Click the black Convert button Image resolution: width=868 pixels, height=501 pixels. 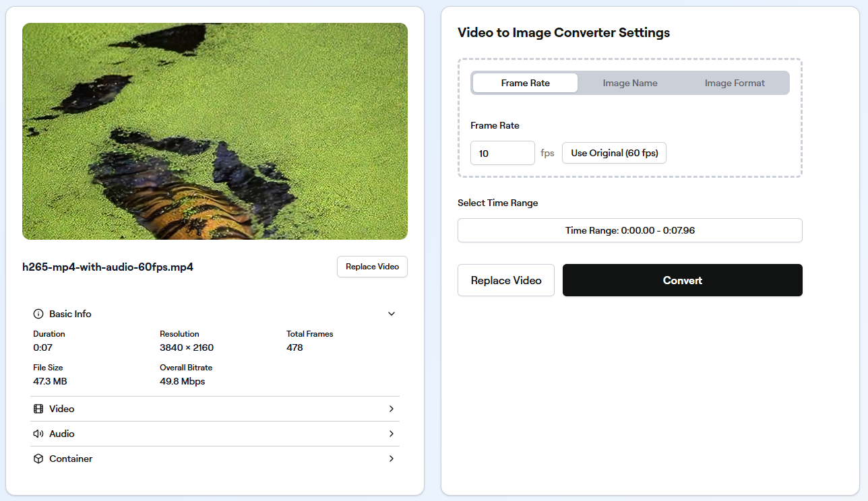682,280
